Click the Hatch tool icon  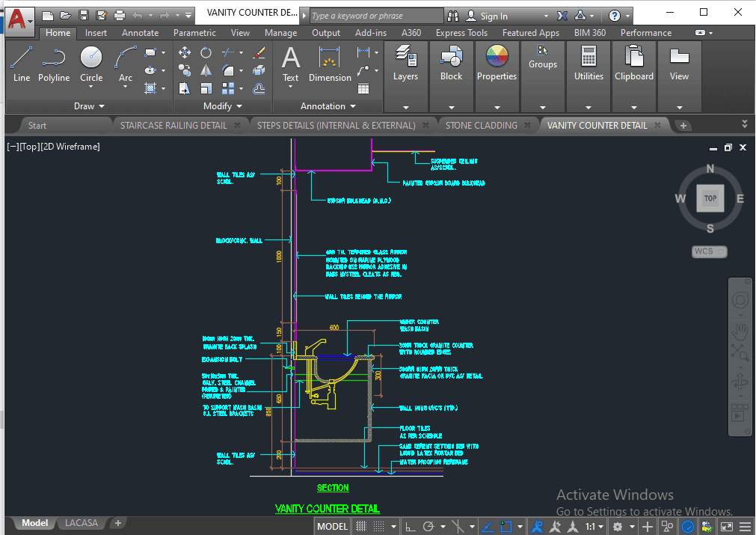tap(151, 88)
